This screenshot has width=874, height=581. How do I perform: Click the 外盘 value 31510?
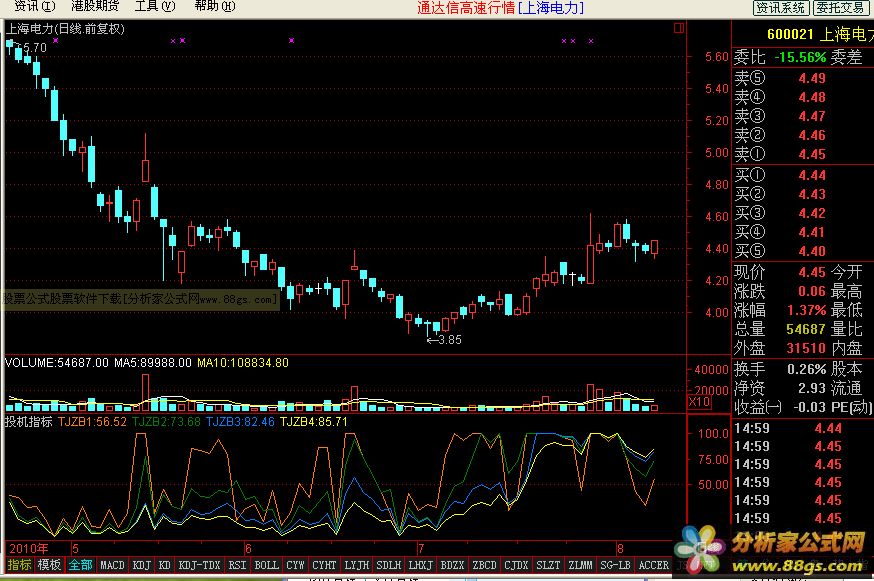pyautogui.click(x=806, y=348)
